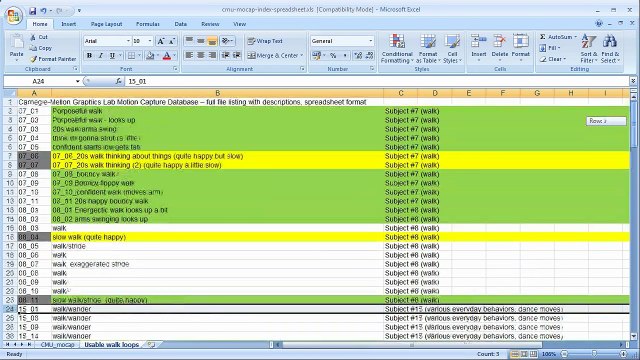
Task: Set top vertical alignment
Action: pos(189,41)
